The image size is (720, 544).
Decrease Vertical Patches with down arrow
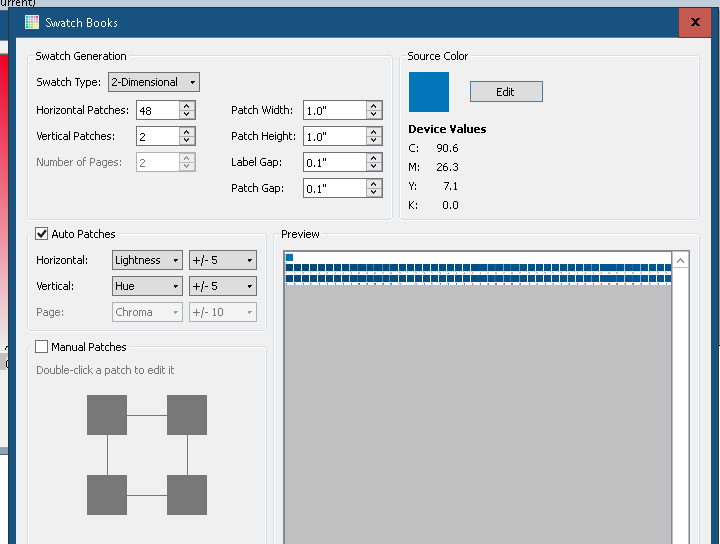pyautogui.click(x=187, y=141)
